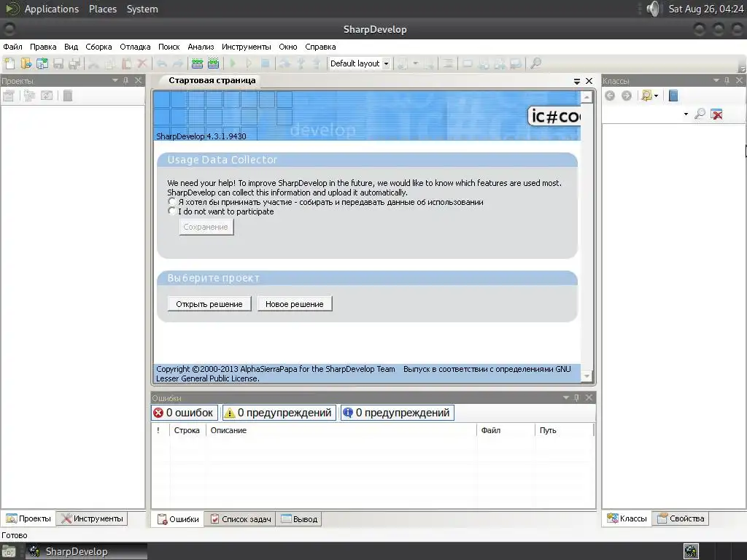747x560 pixels.
Task: Click the Описание column header
Action: 341,430
